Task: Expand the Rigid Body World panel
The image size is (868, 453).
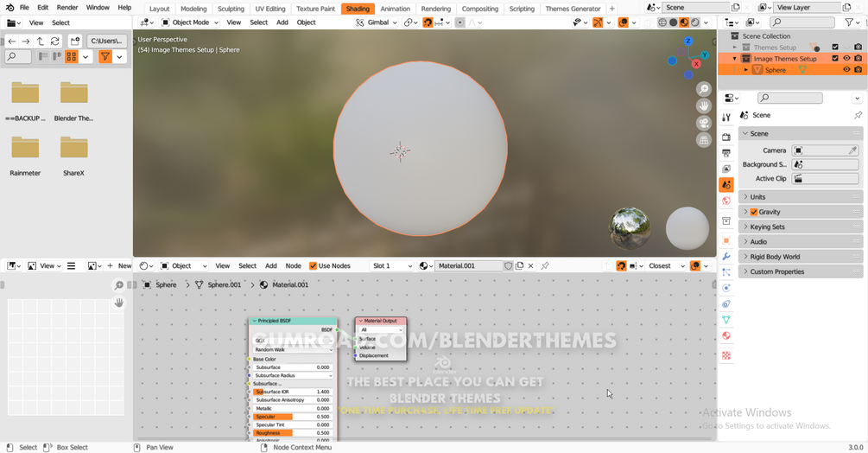Action: pos(800,257)
